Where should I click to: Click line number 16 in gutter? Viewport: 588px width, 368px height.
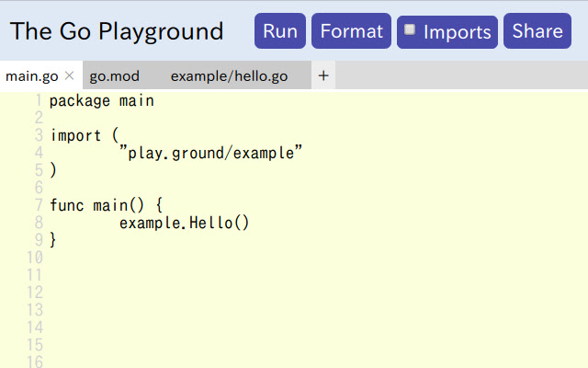point(35,362)
